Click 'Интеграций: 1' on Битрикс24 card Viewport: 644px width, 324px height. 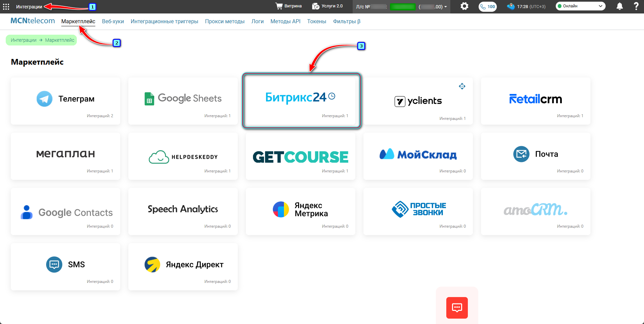pos(335,116)
